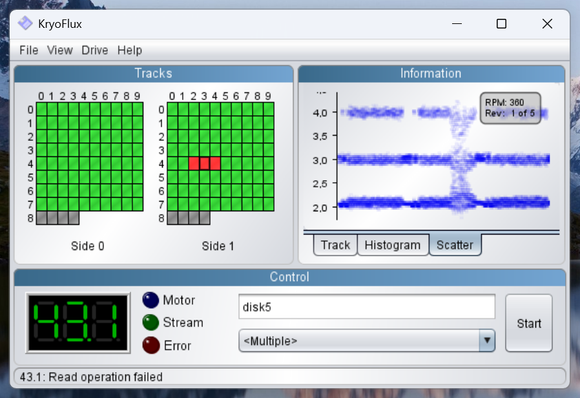Open the Help menu
Image resolution: width=580 pixels, height=398 pixels.
pyautogui.click(x=129, y=50)
